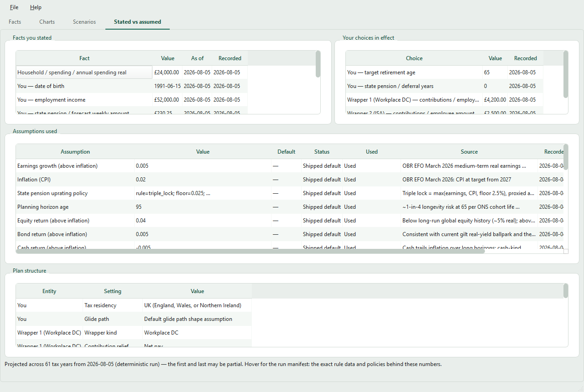Click 'CPI at target from 2027' source cell
584x392 pixels.
click(469, 180)
